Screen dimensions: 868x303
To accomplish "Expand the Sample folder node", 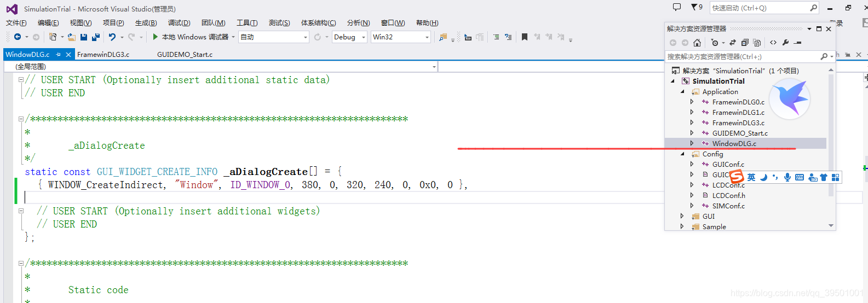I will [682, 226].
